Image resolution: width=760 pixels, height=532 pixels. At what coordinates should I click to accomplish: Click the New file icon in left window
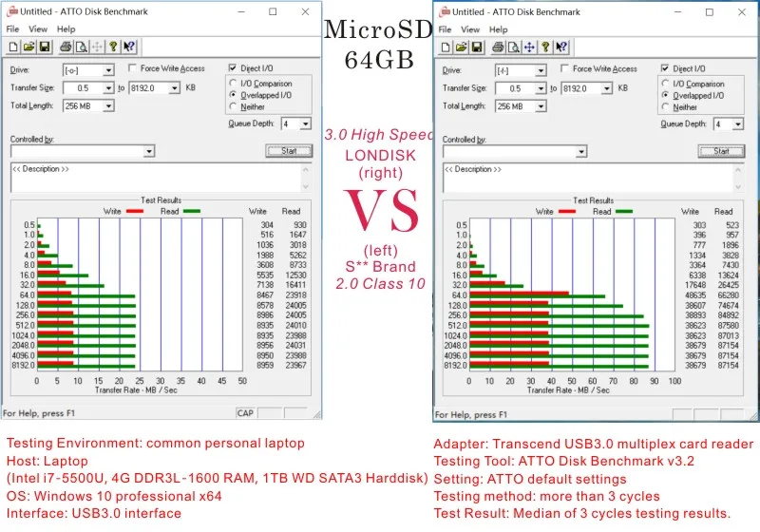[x=13, y=47]
